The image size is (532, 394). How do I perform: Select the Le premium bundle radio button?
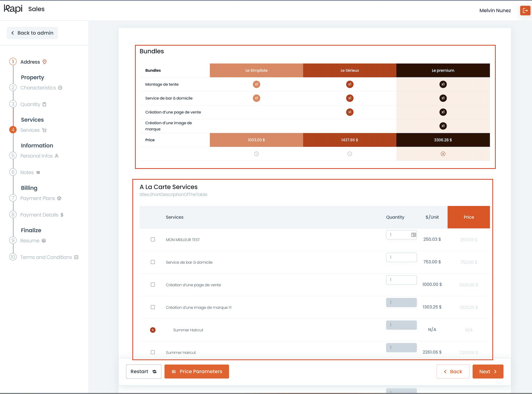(443, 154)
